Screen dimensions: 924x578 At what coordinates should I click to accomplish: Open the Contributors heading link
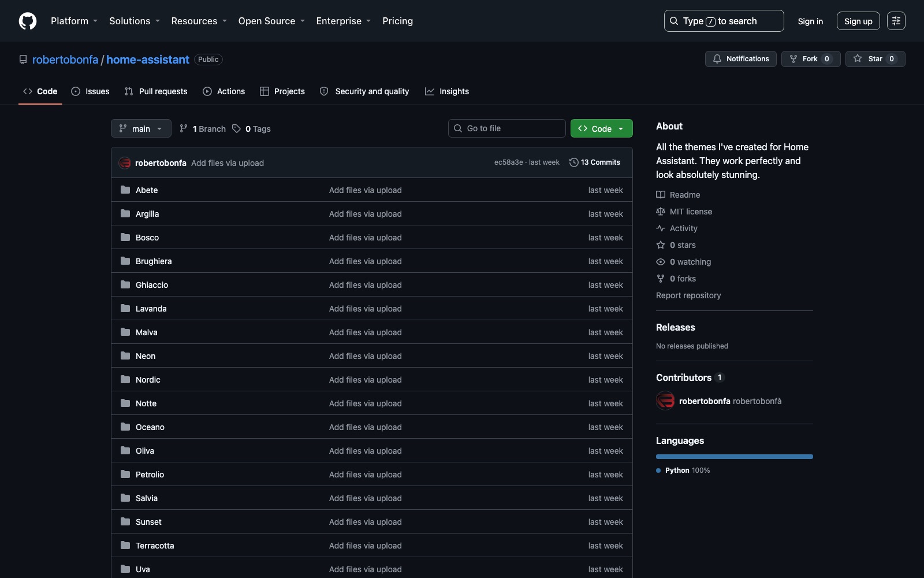[684, 377]
